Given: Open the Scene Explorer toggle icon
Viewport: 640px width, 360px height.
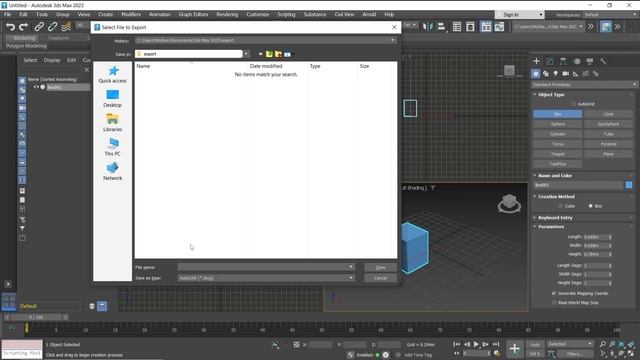Looking at the screenshot, I should click(x=457, y=27).
